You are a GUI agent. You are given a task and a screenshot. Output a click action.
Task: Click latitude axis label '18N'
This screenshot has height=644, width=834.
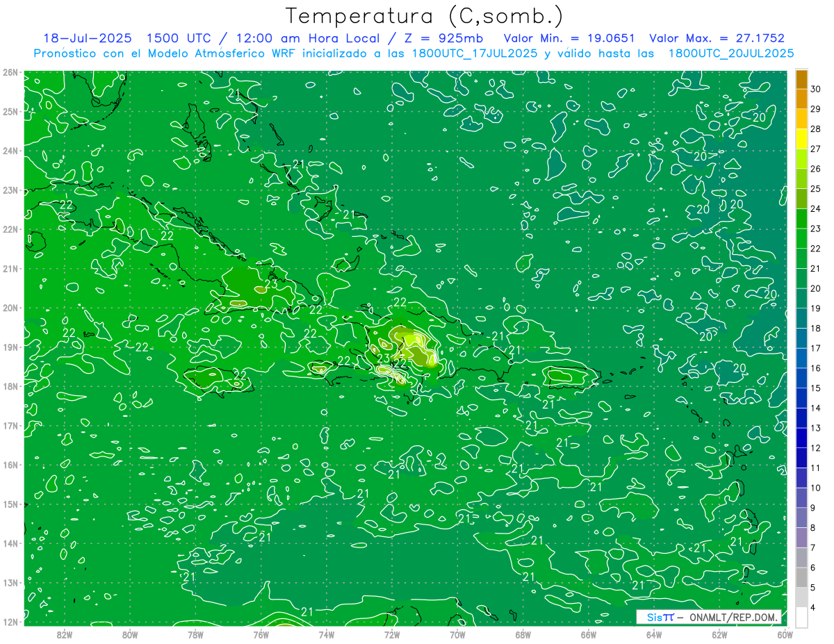pos(10,386)
